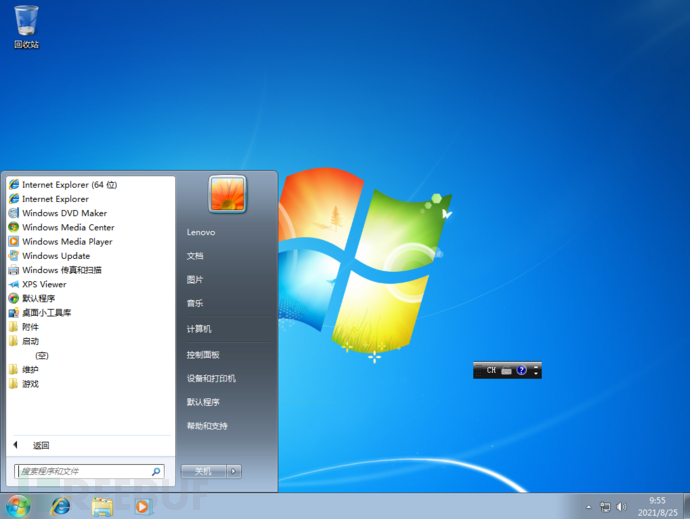This screenshot has height=519, width=690.
Task: Show hidden tray icons arrow
Action: click(x=589, y=507)
